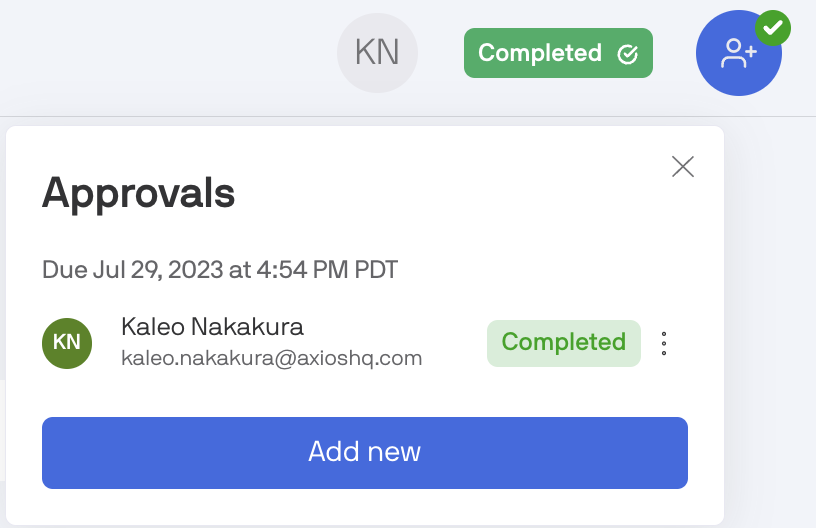816x528 pixels.
Task: Click the 4:54 PM PDT due time
Action: coord(341,270)
